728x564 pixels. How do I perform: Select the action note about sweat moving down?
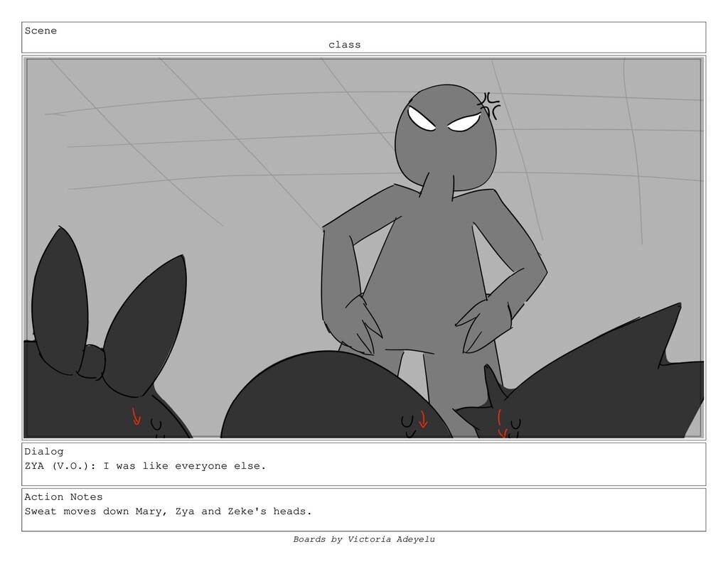[x=168, y=511]
